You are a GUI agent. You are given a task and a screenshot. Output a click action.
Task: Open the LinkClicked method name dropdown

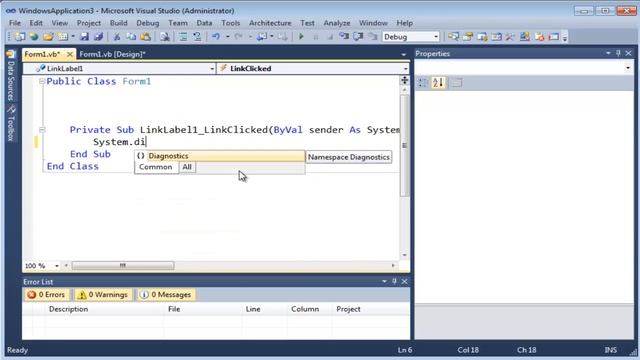click(x=405, y=69)
